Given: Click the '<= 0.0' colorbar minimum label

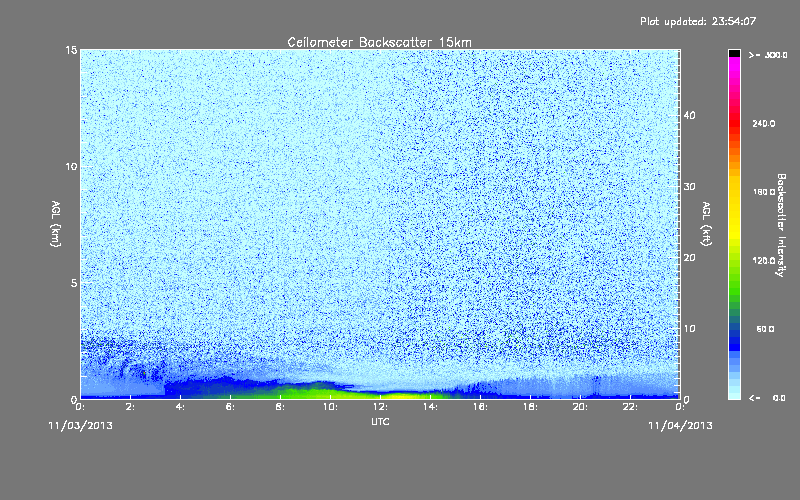Looking at the screenshot, I should point(767,398).
